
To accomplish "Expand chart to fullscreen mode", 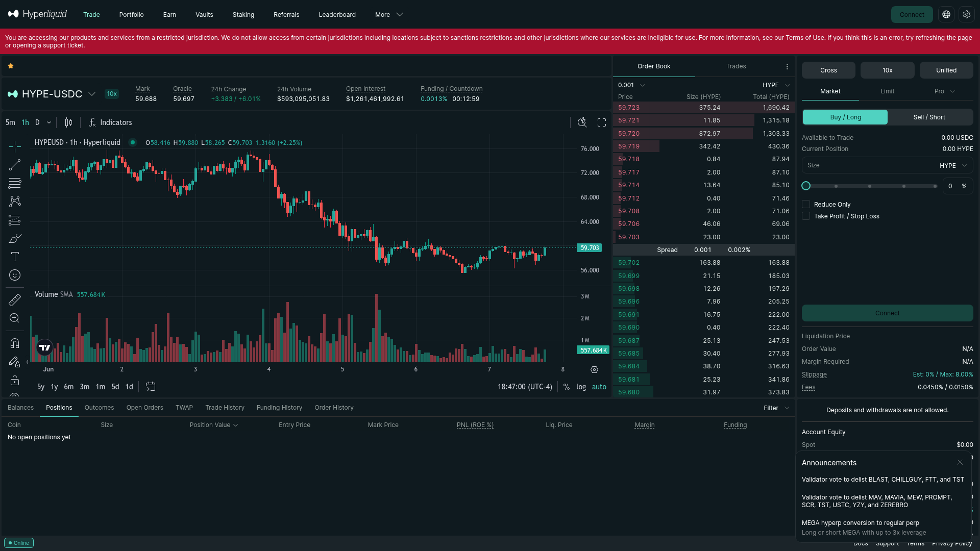I will coord(602,122).
